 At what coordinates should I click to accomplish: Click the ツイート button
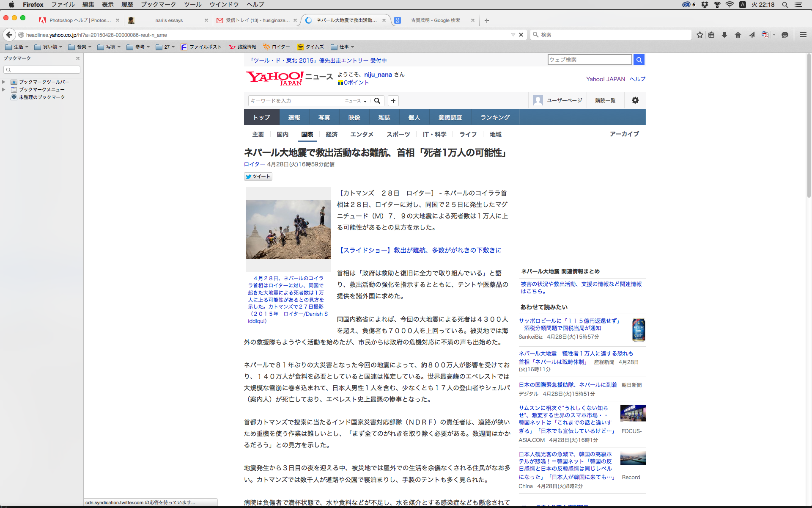pos(258,177)
